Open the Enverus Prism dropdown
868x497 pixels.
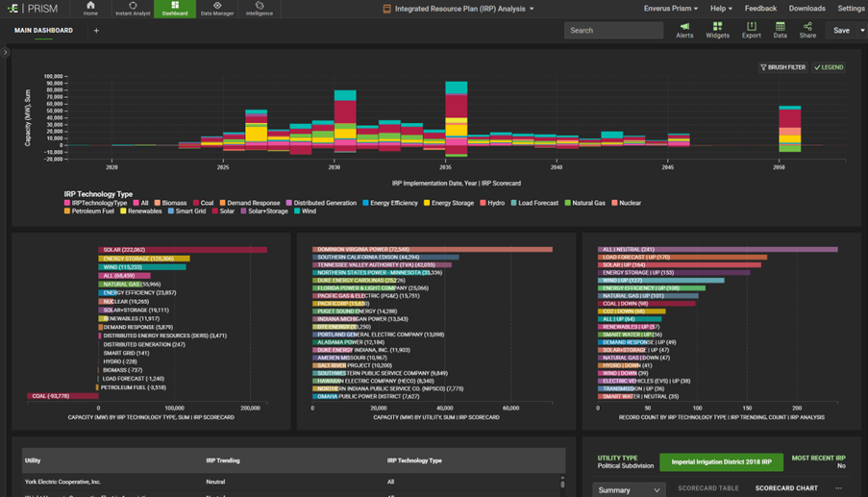[671, 9]
